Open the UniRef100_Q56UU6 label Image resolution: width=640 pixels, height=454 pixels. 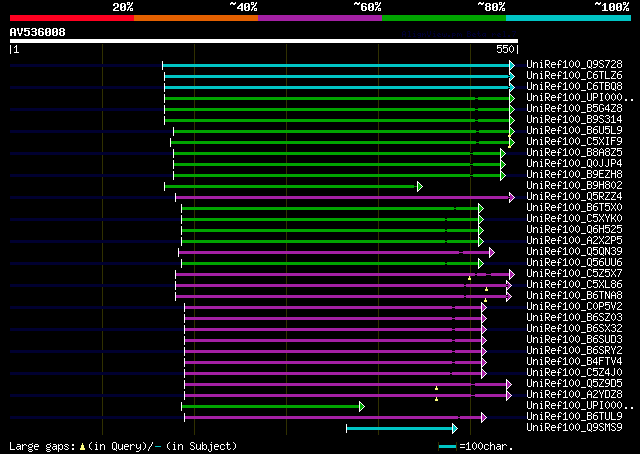[574, 263]
